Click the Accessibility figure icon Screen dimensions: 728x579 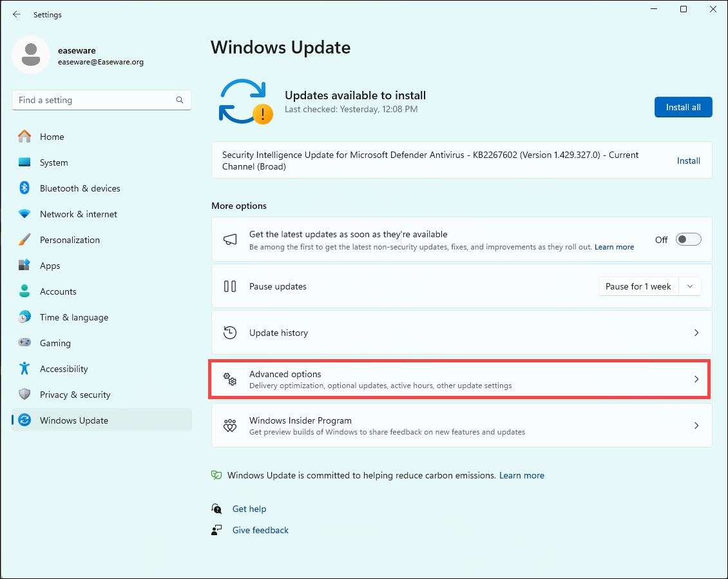click(24, 369)
